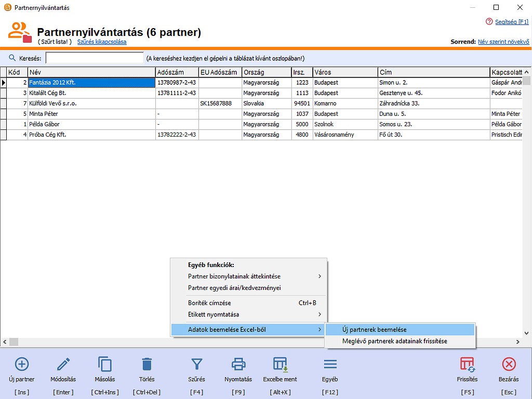Click the Szűrés kikapcsolása link
Image resolution: width=532 pixels, height=399 pixels.
(x=102, y=42)
